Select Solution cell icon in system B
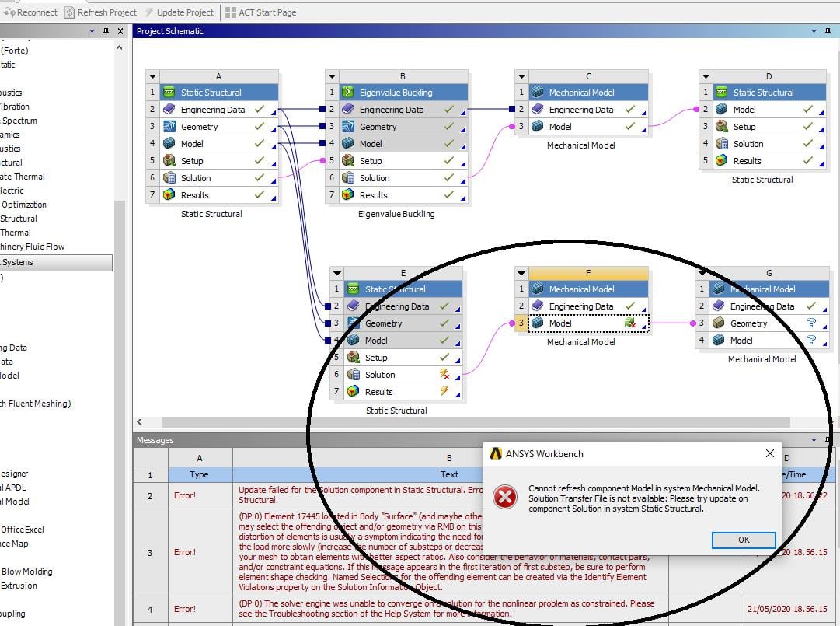 [347, 178]
